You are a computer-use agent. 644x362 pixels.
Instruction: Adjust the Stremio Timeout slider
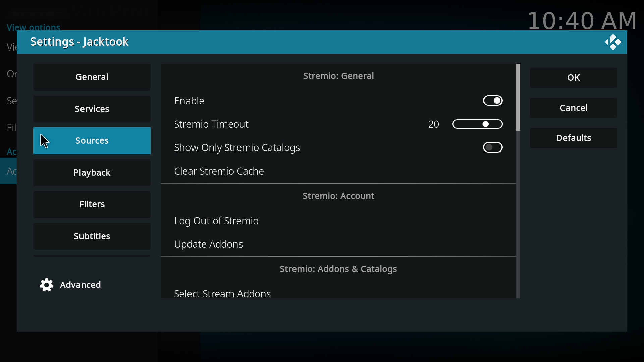tap(478, 124)
